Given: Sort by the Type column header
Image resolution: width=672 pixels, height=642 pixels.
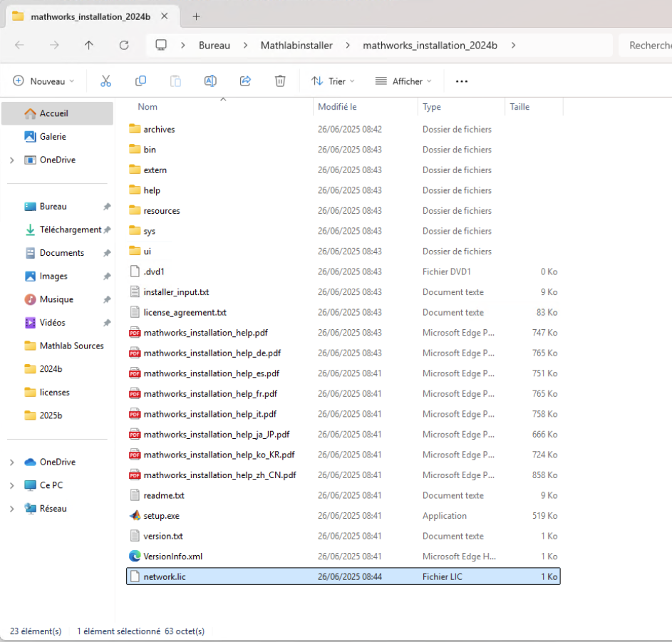Looking at the screenshot, I should coord(431,107).
